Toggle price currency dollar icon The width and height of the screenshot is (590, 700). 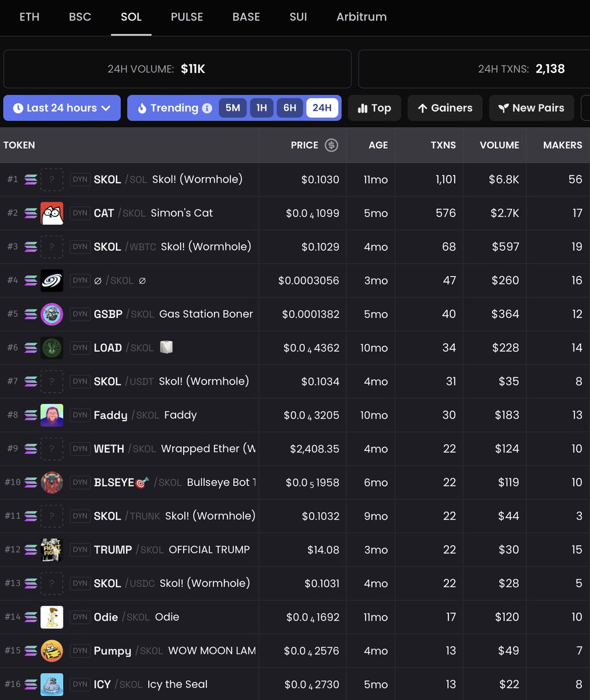tap(331, 145)
